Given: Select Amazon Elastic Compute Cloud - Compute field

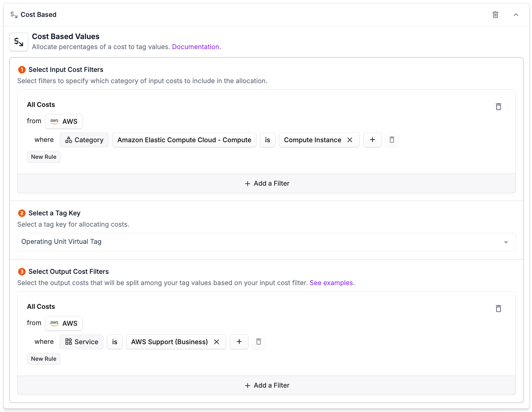Looking at the screenshot, I should (184, 140).
